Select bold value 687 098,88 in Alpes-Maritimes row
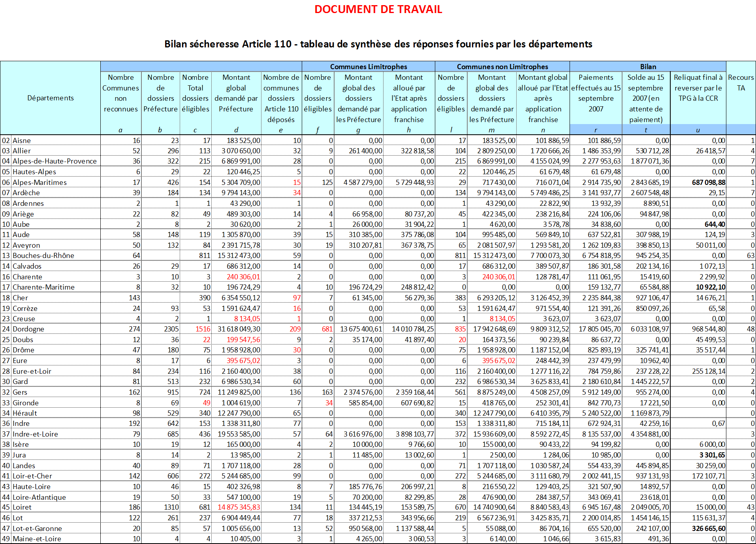 (709, 183)
